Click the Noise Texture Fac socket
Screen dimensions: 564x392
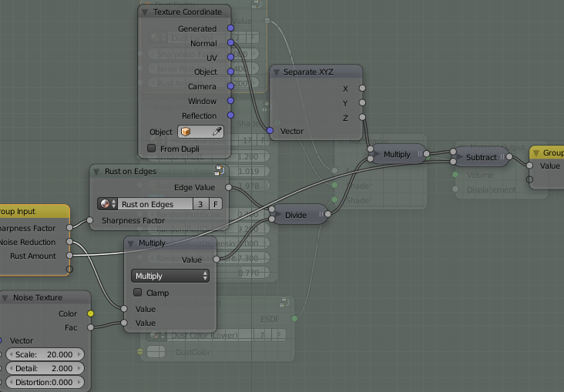pyautogui.click(x=90, y=327)
